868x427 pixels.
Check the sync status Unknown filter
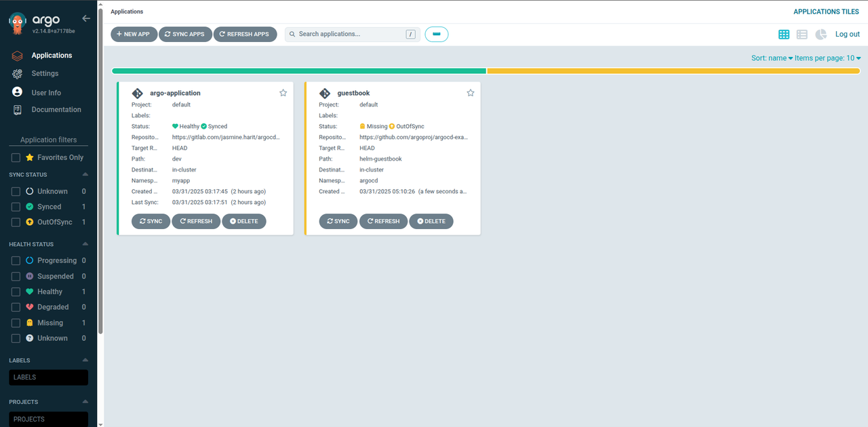pos(16,191)
